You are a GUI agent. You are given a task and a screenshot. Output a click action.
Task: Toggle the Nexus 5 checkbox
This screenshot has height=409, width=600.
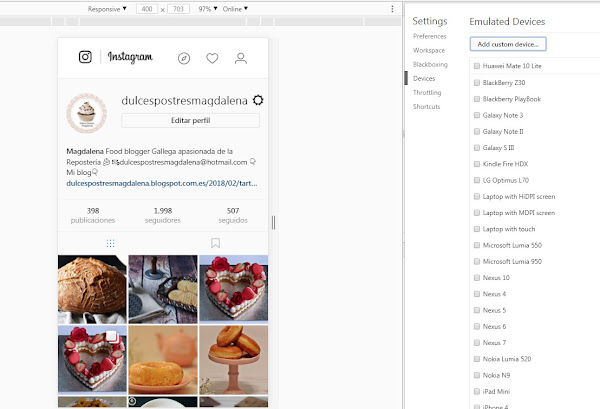point(477,310)
